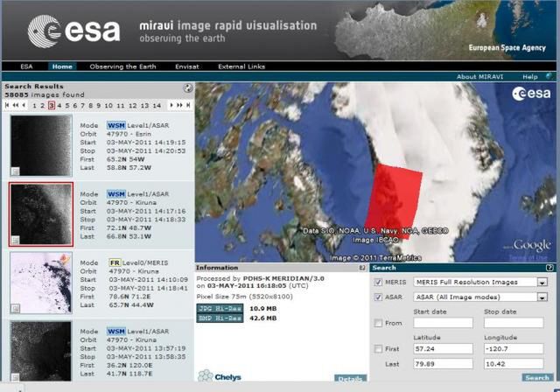This screenshot has height=392, width=560.
Task: Click the Chelys logo
Action: (x=220, y=376)
